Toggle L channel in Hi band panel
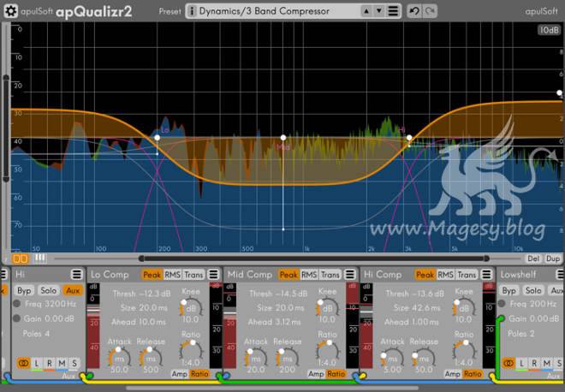Image resolution: width=565 pixels, height=392 pixels. pos(37,363)
